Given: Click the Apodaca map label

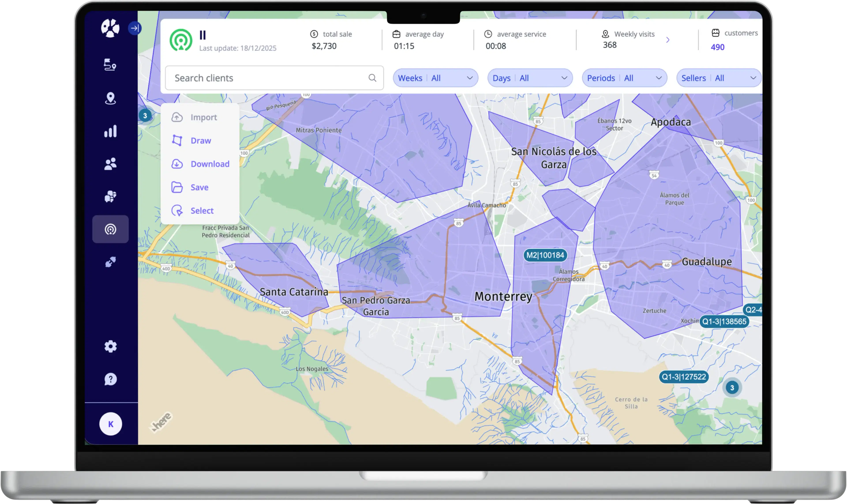Looking at the screenshot, I should pyautogui.click(x=671, y=122).
